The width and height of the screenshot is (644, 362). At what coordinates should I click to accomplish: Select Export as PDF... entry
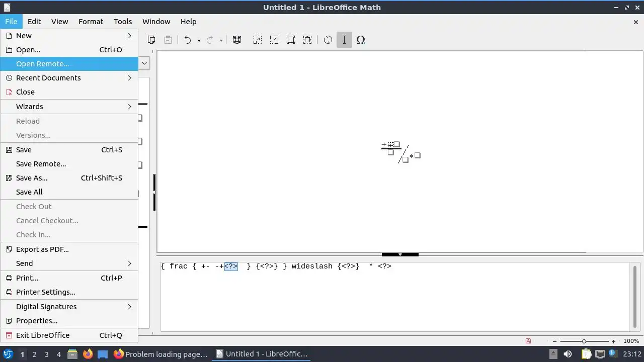pyautogui.click(x=69, y=249)
